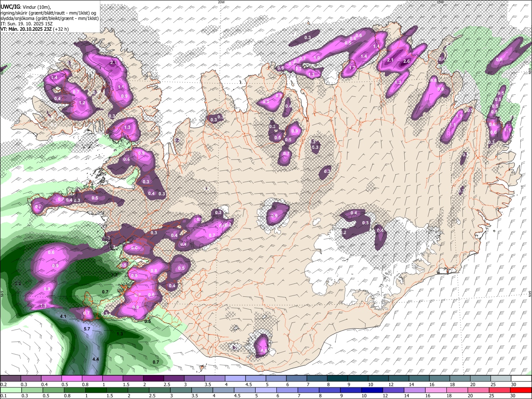The width and height of the screenshot is (532, 399).
Task: Click the '25' label in the lower legend row
Action: (x=492, y=396)
